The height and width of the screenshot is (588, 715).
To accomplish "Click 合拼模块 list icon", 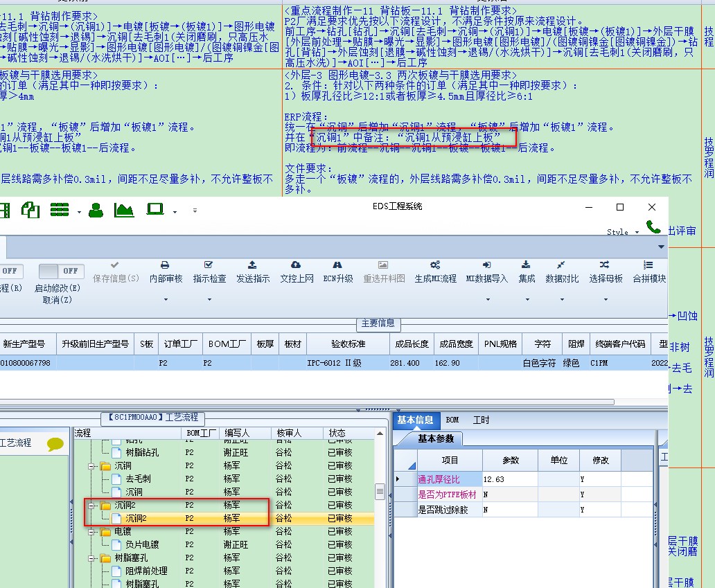I will click(x=648, y=265).
